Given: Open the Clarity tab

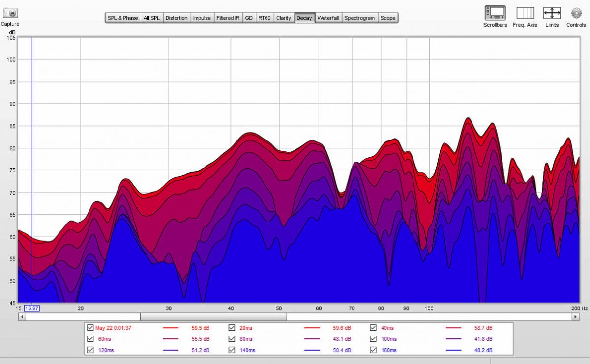Looking at the screenshot, I should [x=284, y=18].
